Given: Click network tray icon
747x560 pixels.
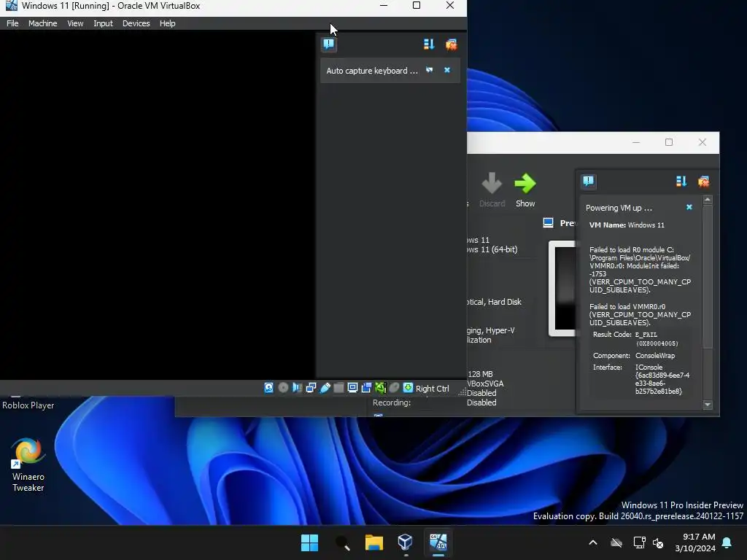Looking at the screenshot, I should [x=639, y=542].
